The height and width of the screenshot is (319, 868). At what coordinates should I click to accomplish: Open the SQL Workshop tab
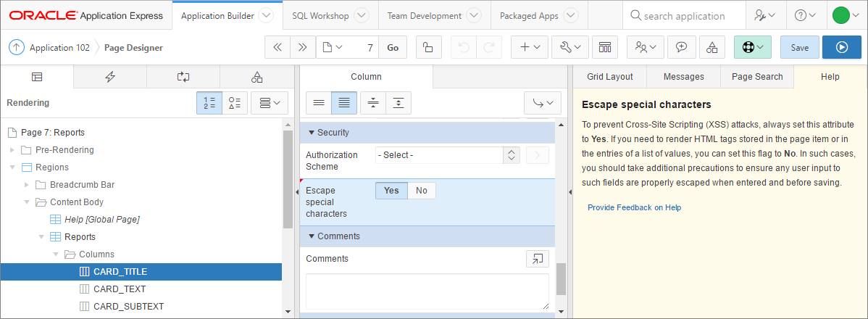(320, 15)
